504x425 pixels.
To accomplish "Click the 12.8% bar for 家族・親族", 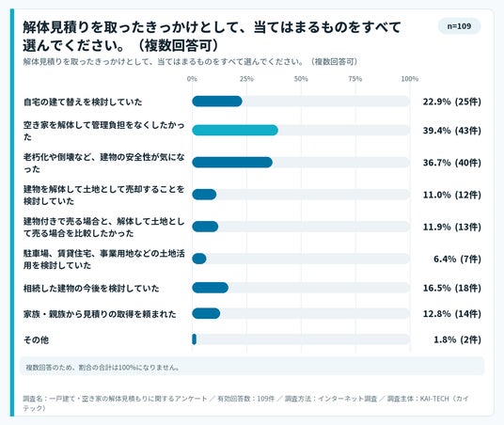I will click(206, 313).
